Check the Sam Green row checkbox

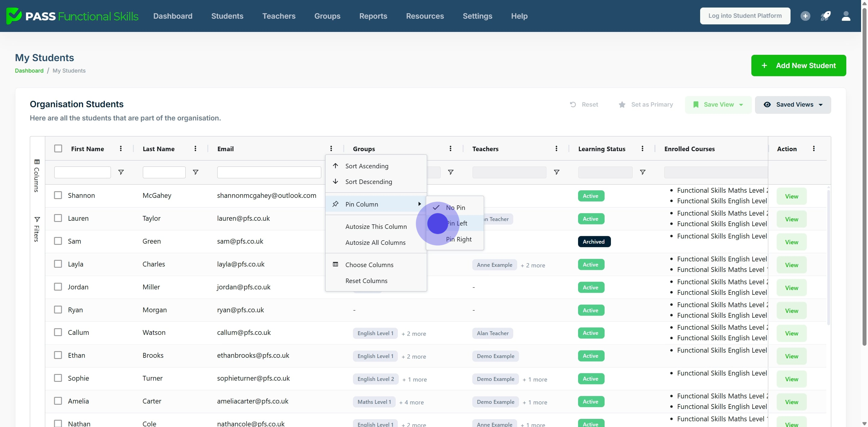click(x=58, y=241)
